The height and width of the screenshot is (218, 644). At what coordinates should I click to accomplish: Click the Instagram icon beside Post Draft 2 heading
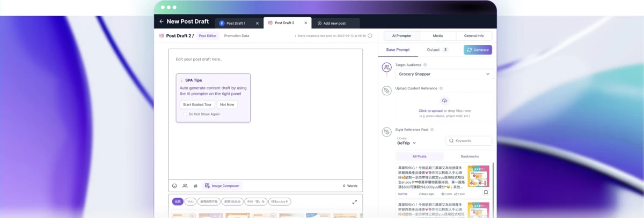pyautogui.click(x=162, y=36)
